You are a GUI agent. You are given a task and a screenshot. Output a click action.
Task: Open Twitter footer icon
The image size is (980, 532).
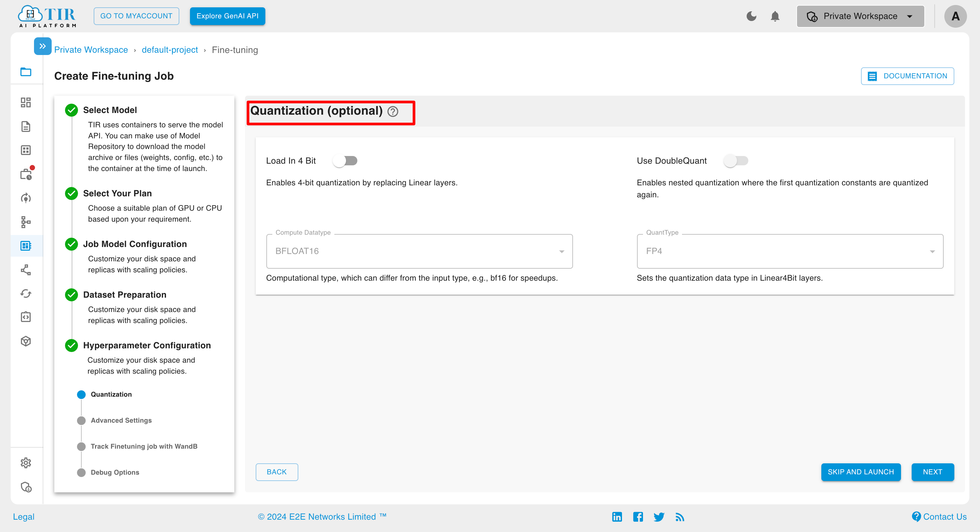click(659, 517)
